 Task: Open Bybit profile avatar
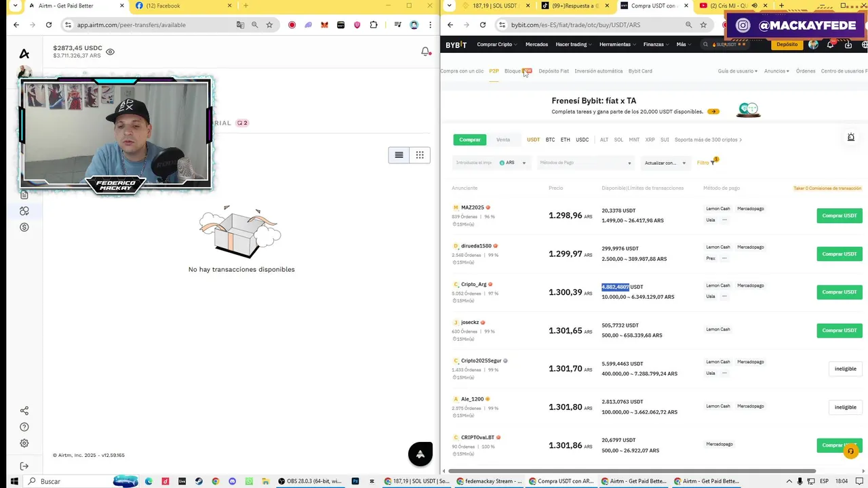[x=814, y=45]
